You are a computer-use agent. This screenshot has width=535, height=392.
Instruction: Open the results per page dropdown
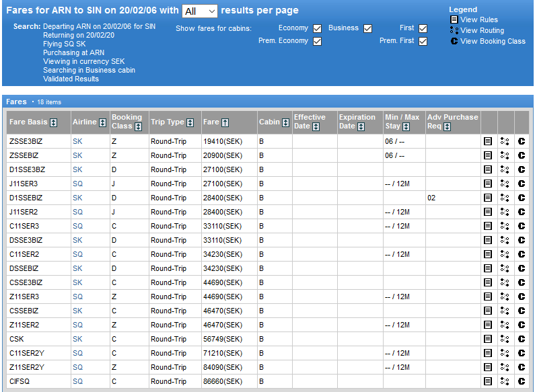200,11
